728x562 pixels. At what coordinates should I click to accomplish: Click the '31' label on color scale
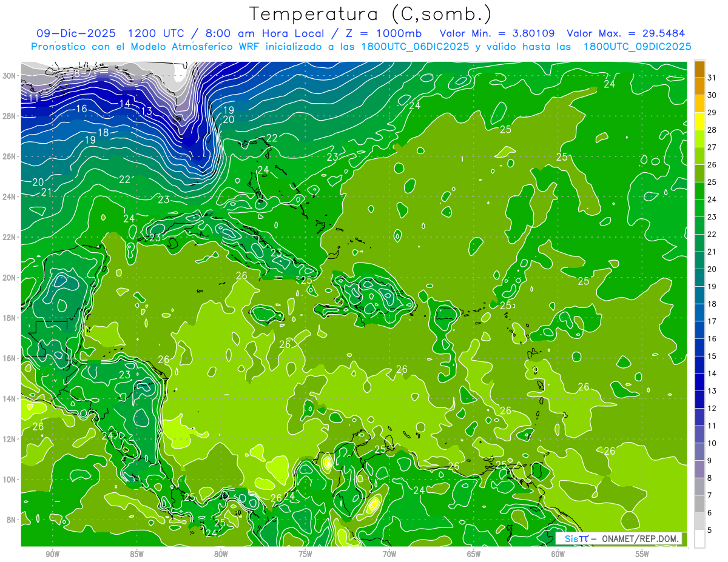(712, 78)
